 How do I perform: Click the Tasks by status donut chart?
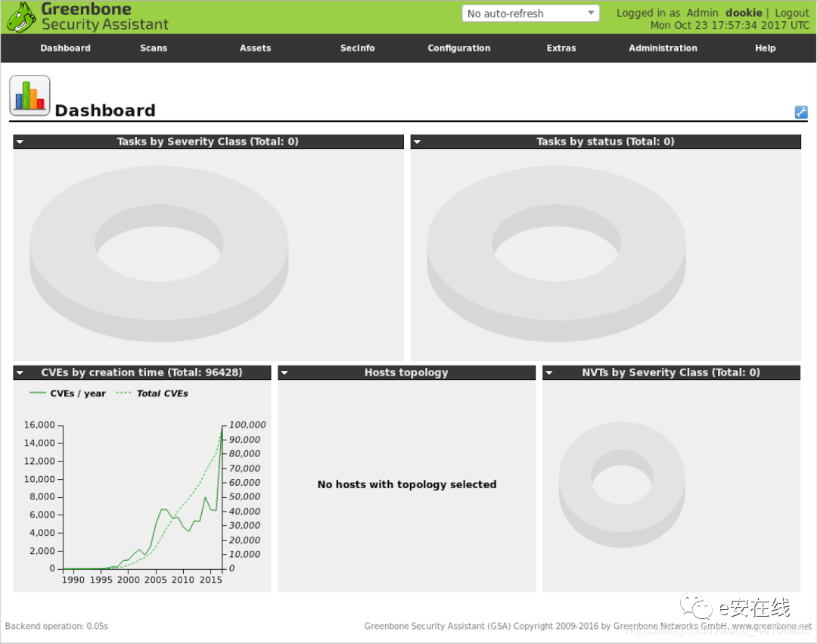[557, 254]
